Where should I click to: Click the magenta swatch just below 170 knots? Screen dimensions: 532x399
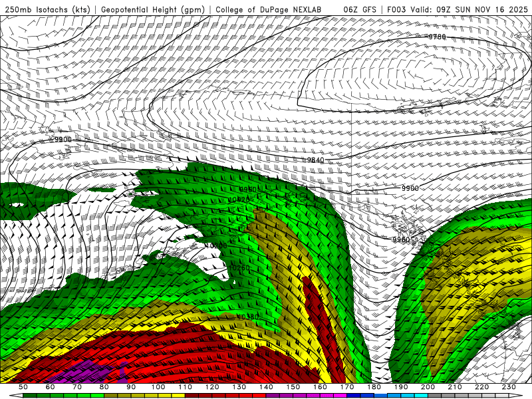[340, 396]
